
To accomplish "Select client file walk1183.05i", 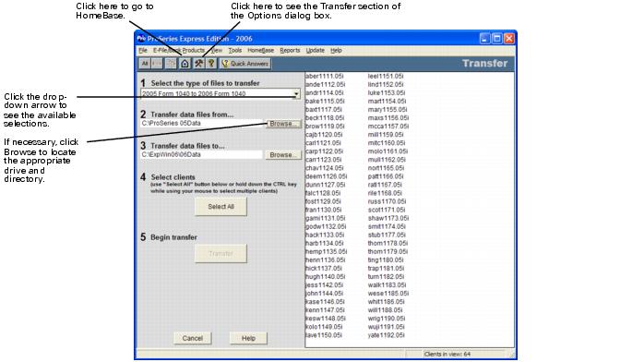I will pyautogui.click(x=387, y=284).
